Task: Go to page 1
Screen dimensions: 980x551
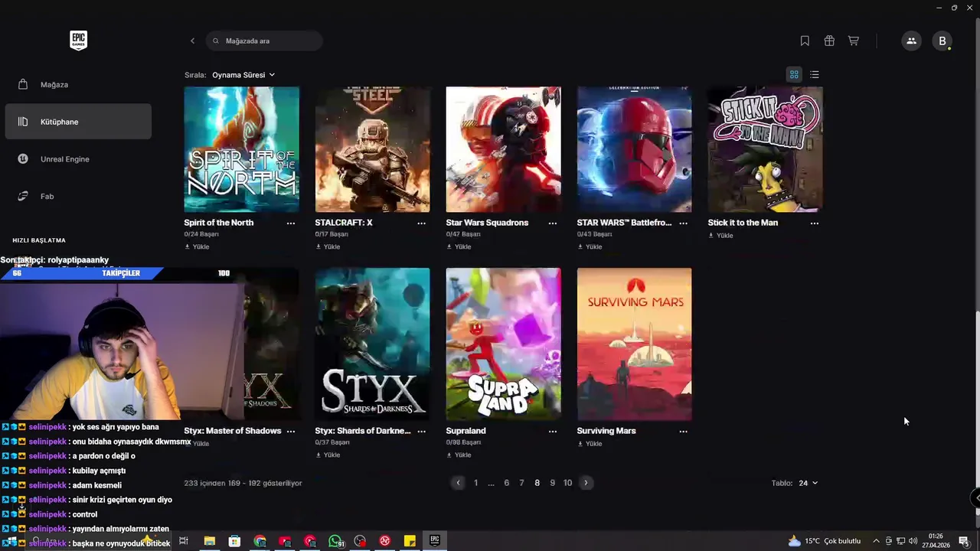Action: coord(475,483)
